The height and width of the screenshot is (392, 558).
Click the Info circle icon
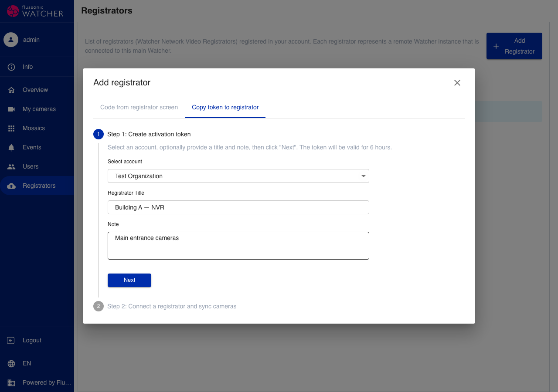(x=11, y=67)
